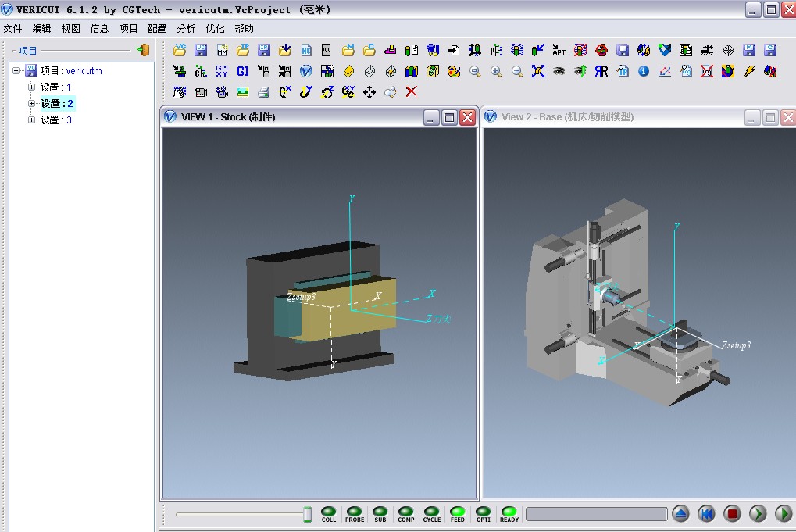Viewport: 796px width, 532px height.
Task: Click the blue info circle icon
Action: click(x=643, y=71)
